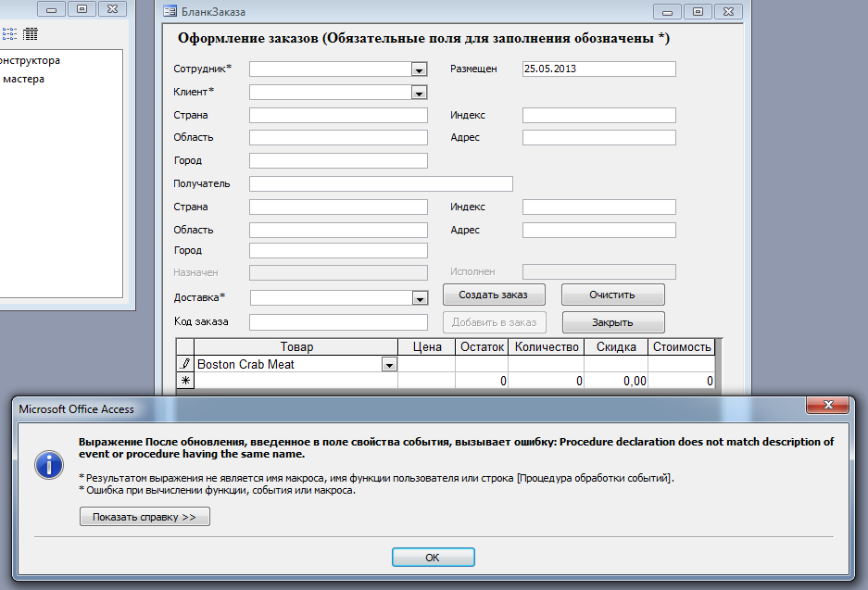Restore the БланкЗаказа form window size
Image resolution: width=868 pixels, height=590 pixels.
click(x=698, y=12)
